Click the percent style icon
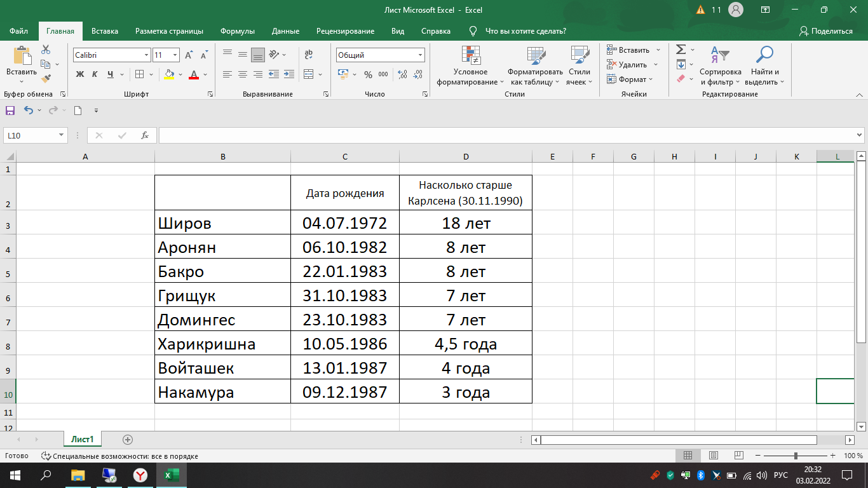Screen dimensions: 868x488 coord(368,74)
